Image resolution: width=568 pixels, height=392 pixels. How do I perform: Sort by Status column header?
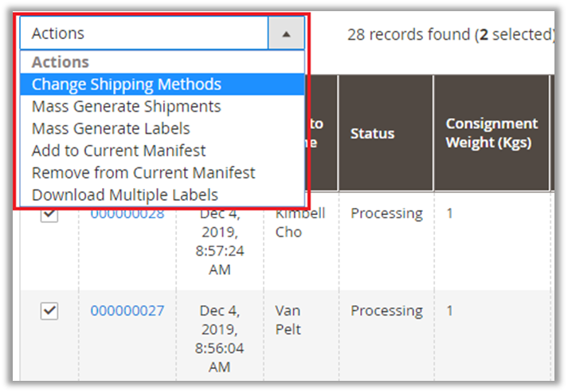point(373,134)
